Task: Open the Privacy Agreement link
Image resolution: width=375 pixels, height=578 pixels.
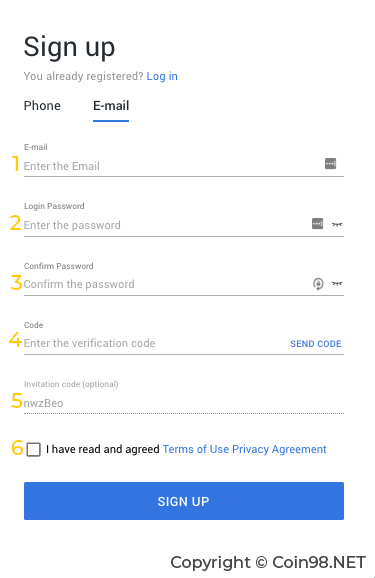Action: 279,449
